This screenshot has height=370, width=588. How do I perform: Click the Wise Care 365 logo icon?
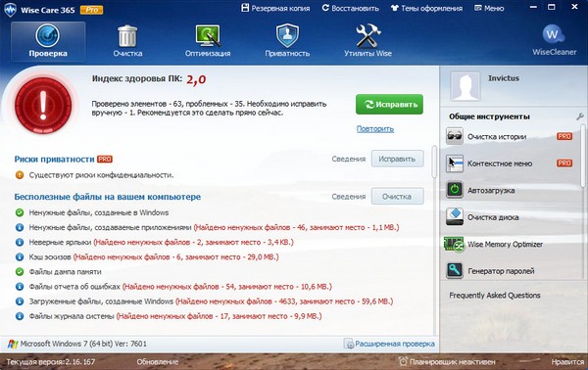click(10, 9)
